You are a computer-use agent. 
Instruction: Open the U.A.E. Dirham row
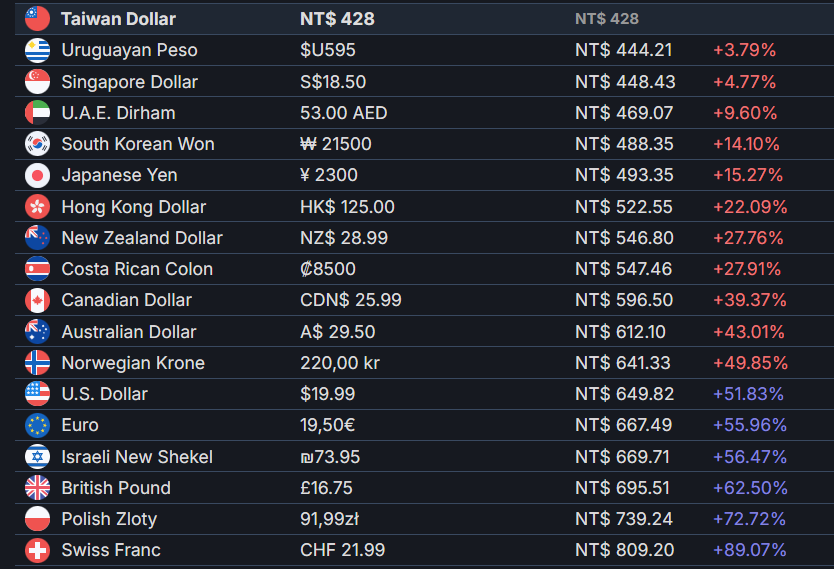click(424, 113)
